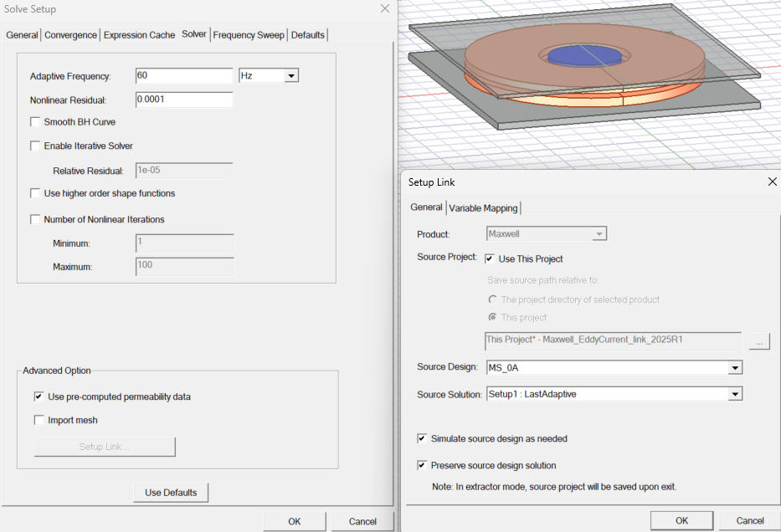781x532 pixels.
Task: Expand the Source Design MS_0A dropdown
Action: 734,368
